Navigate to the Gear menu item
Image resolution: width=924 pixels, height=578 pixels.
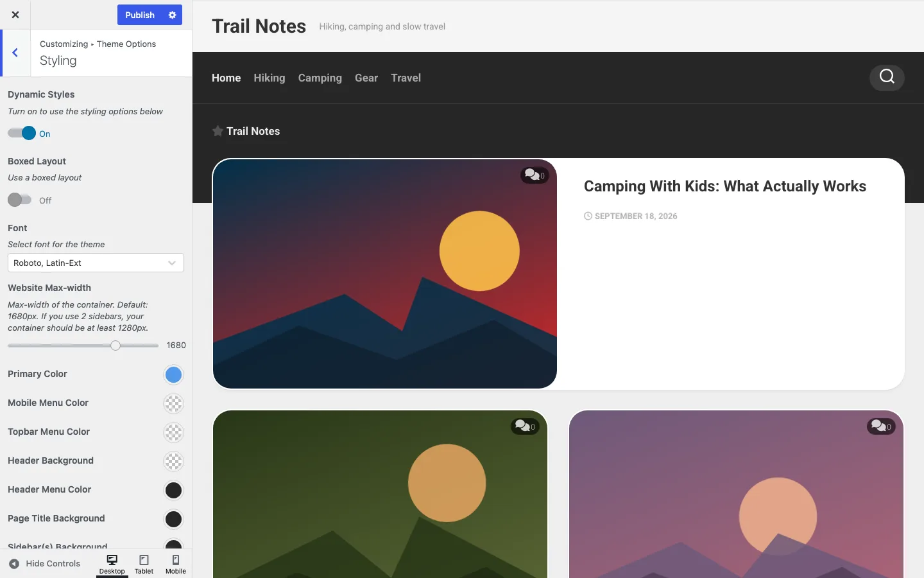pyautogui.click(x=366, y=78)
